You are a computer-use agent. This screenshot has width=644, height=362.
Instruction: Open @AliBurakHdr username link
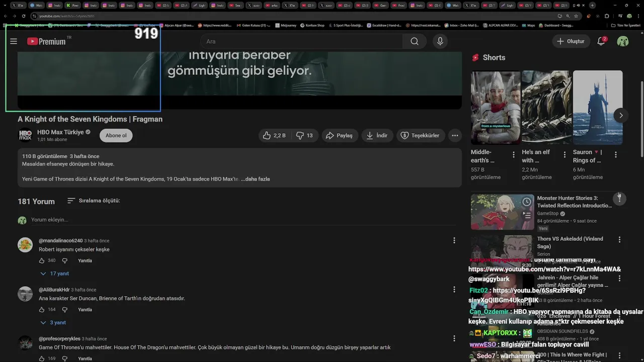(x=54, y=290)
